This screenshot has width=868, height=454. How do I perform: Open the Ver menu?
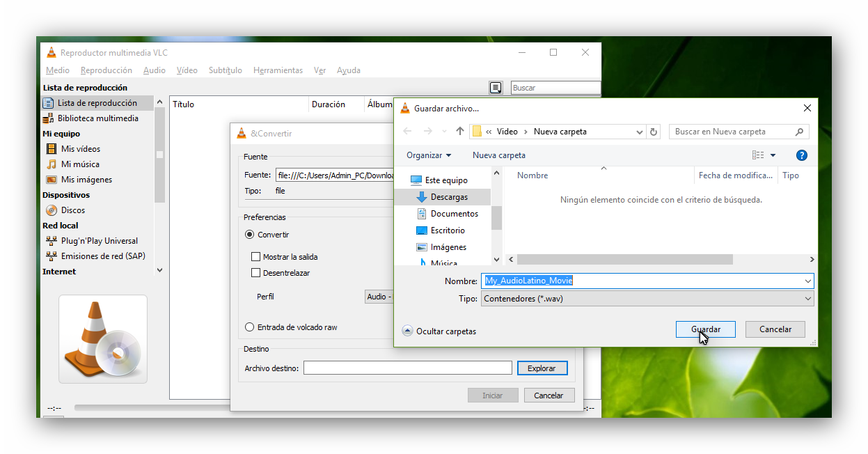pos(320,70)
